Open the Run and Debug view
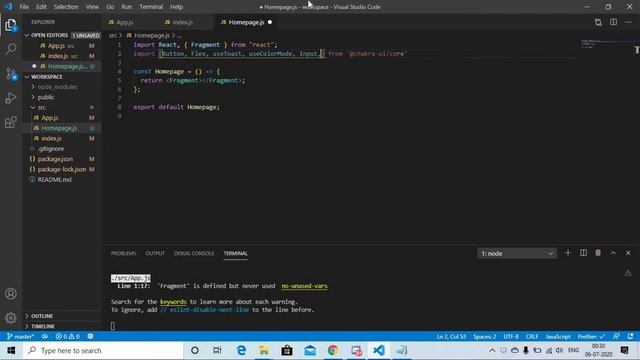The width and height of the screenshot is (640, 360). click(11, 98)
